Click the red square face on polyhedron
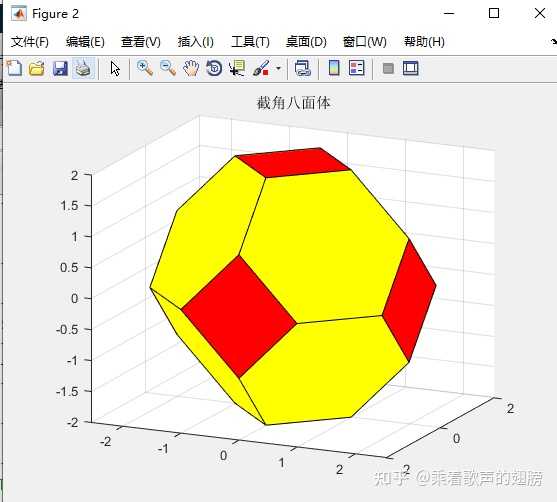Image resolution: width=557 pixels, height=502 pixels. tap(239, 316)
